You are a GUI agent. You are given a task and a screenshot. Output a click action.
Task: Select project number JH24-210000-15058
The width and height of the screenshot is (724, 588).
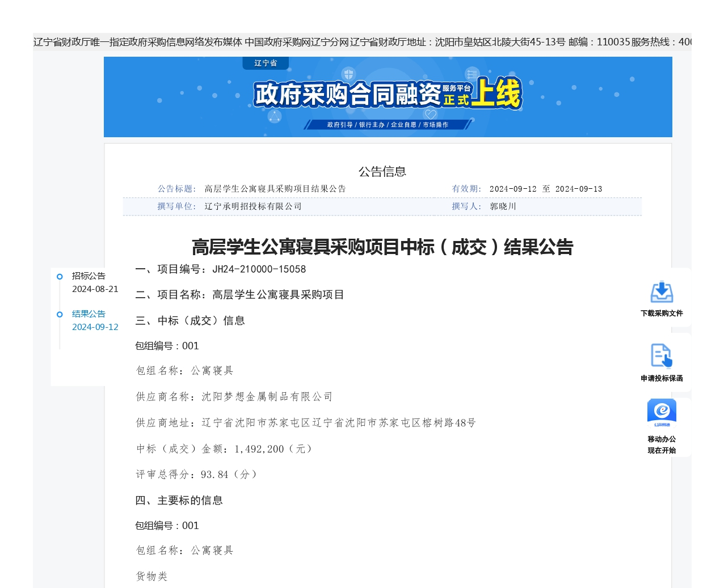[259, 269]
